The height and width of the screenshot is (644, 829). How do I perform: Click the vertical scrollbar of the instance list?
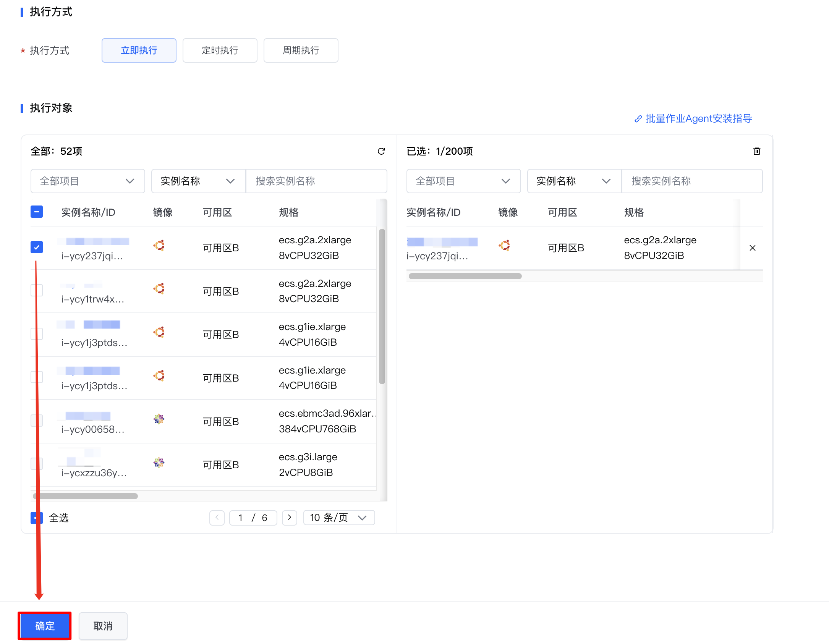pyautogui.click(x=382, y=306)
